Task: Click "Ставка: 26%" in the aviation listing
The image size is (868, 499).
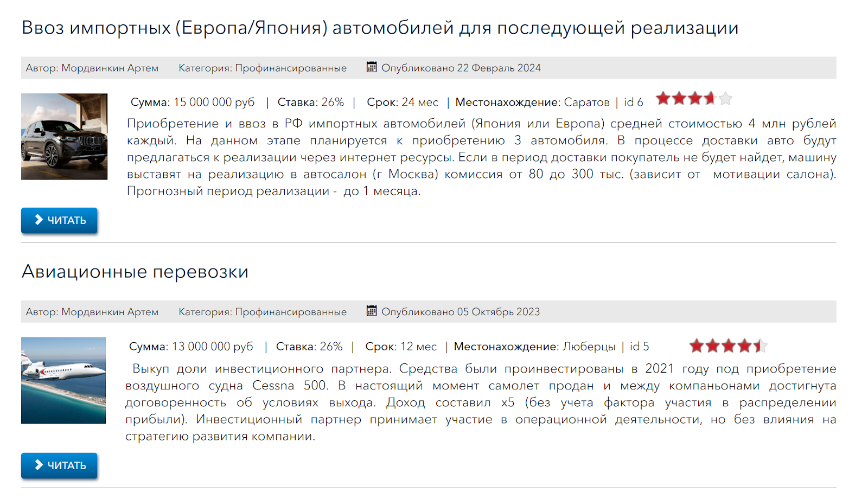Action: pyautogui.click(x=309, y=346)
